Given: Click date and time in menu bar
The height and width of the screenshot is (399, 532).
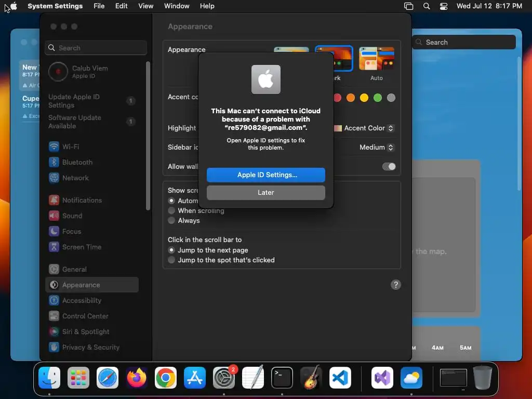Looking at the screenshot, I should 489,6.
